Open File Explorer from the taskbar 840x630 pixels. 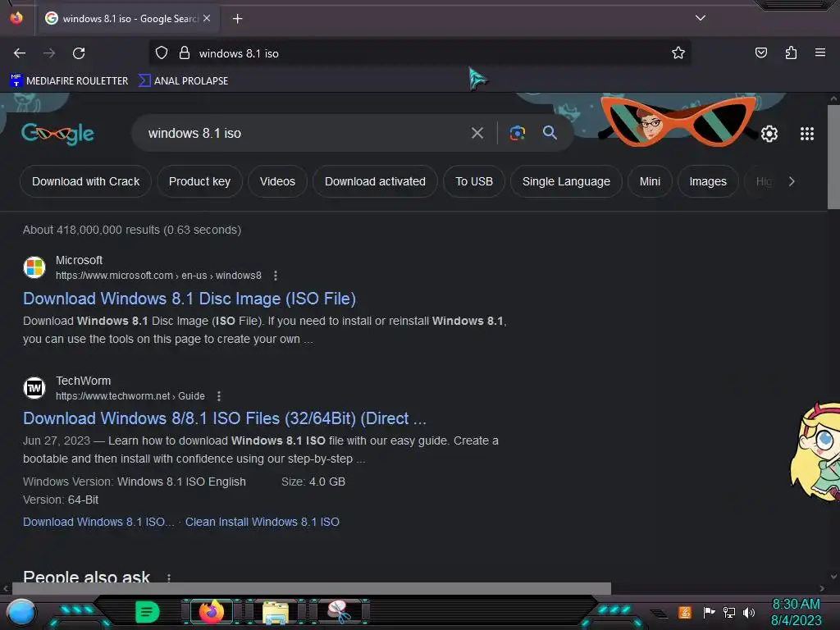click(x=276, y=612)
